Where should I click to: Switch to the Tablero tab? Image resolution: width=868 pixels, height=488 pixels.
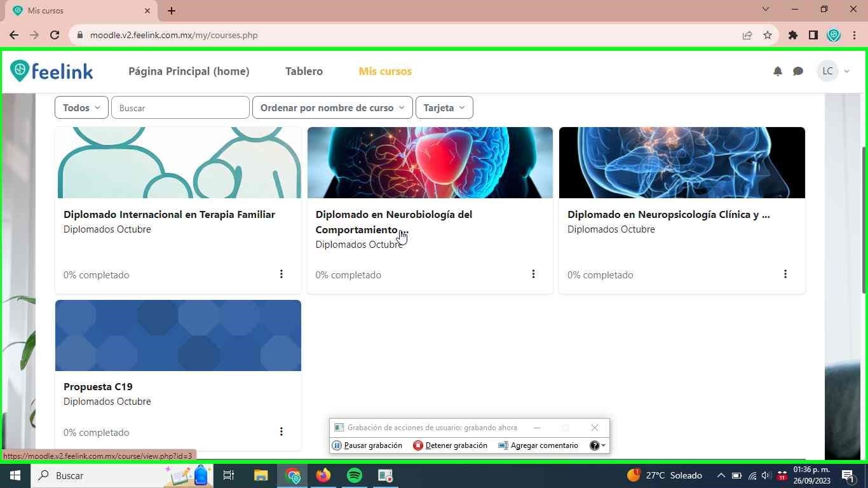pyautogui.click(x=304, y=71)
